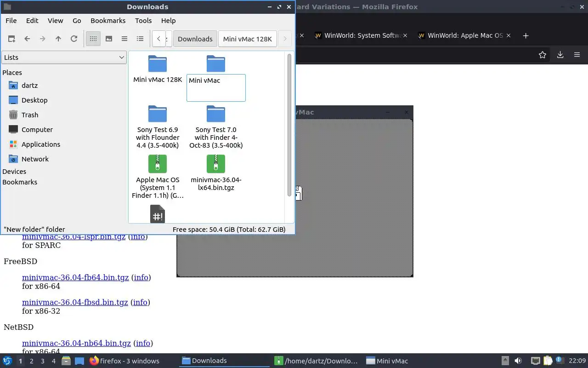Screen dimensions: 588x368
Task: Select Computer in Places sidebar
Action: click(x=37, y=130)
